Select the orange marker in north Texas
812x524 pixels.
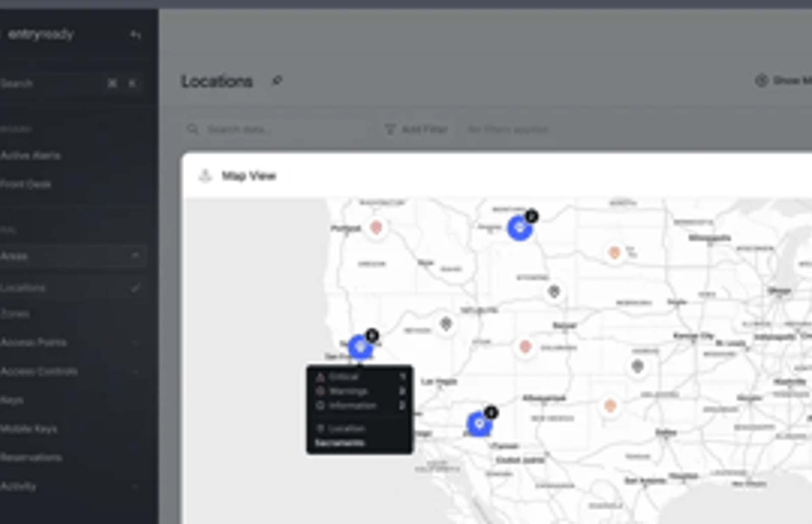point(610,406)
